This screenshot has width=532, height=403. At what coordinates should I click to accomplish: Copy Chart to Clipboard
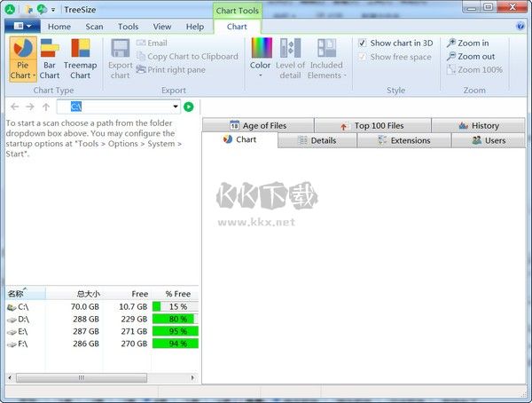click(x=187, y=57)
